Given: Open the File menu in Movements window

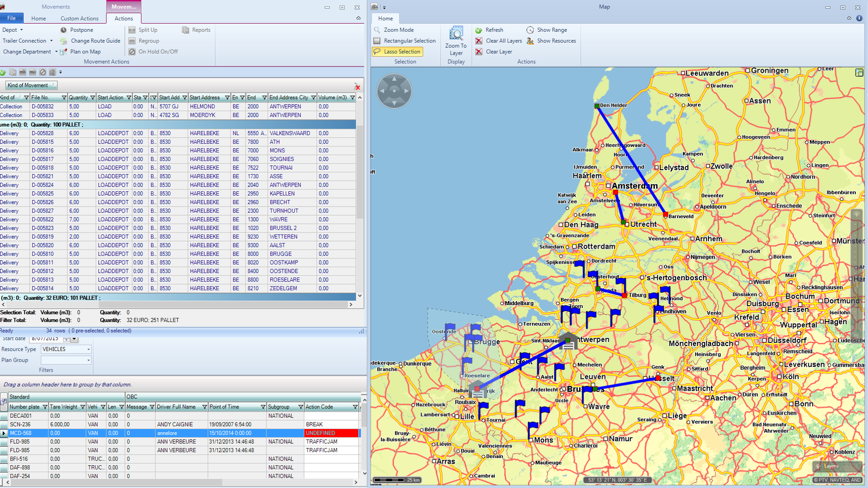Looking at the screenshot, I should pyautogui.click(x=12, y=18).
